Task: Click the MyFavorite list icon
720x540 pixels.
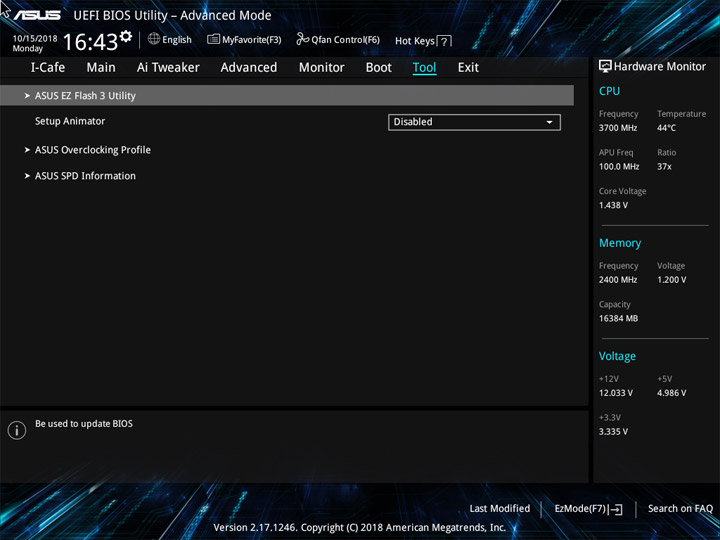Action: tap(213, 39)
